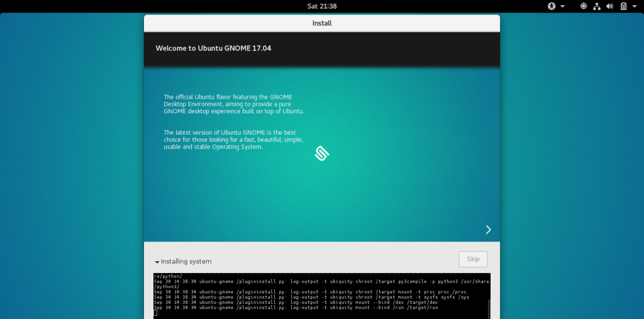Collapse the Installing system expander
The image size is (644, 319).
183,262
